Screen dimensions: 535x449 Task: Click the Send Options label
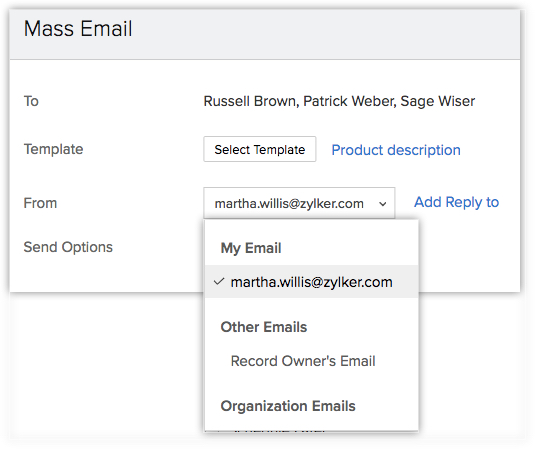coord(68,247)
